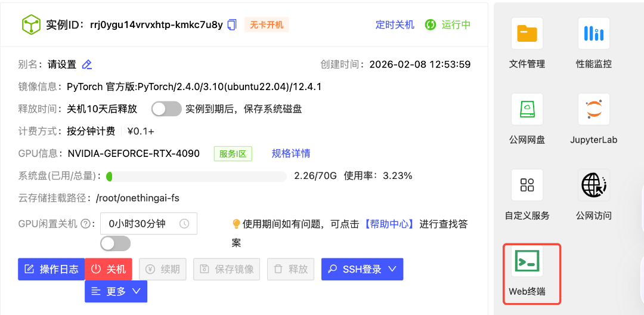Open the 自定义服务 custom service icon
Image resolution: width=644 pixels, height=315 pixels.
tap(527, 185)
